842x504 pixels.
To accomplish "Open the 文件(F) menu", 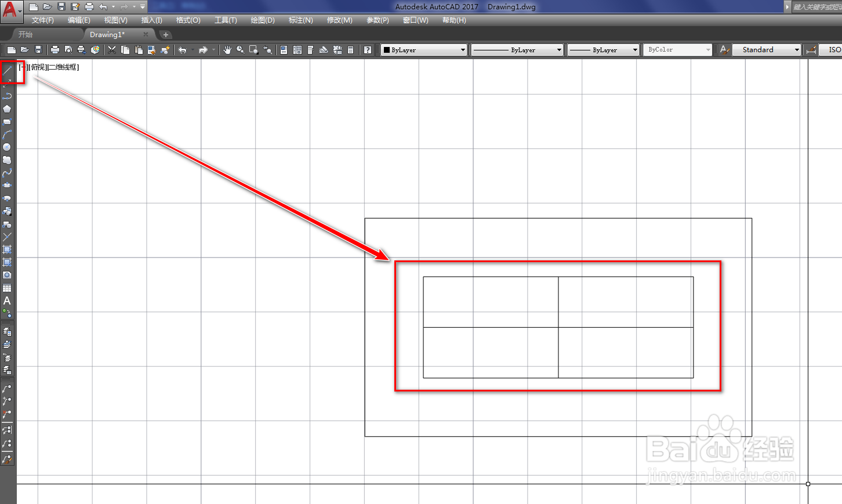I will tap(43, 20).
